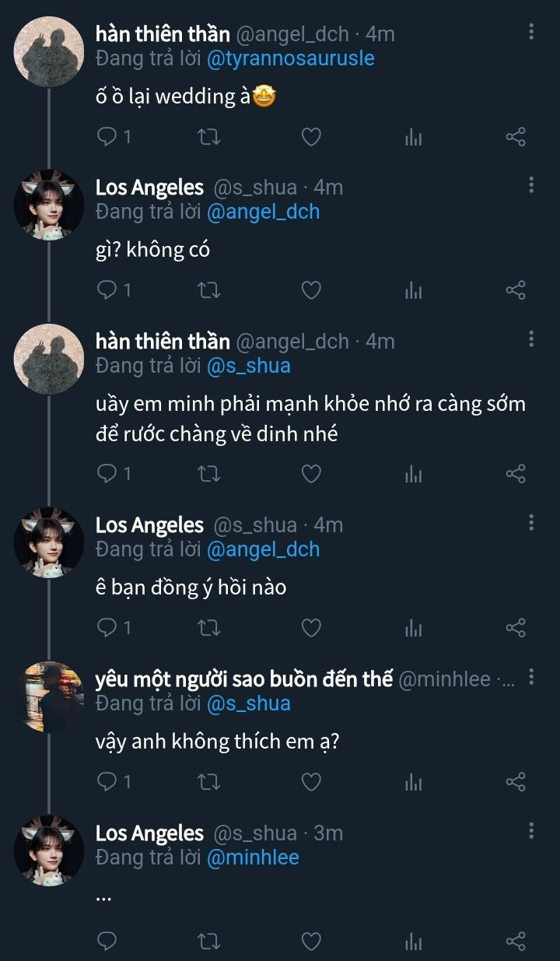View analytics for "ê bạn đồng ý hồi nào" tweet

(x=413, y=627)
